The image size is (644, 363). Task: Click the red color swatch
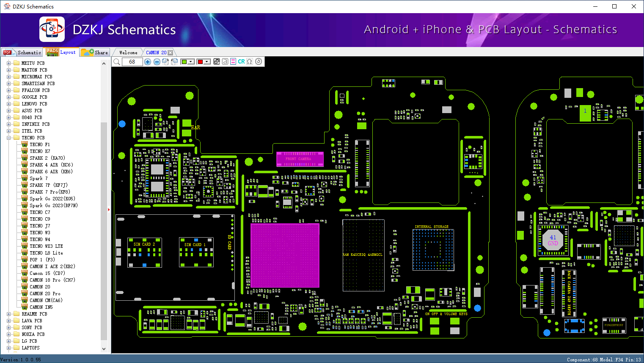pos(200,62)
